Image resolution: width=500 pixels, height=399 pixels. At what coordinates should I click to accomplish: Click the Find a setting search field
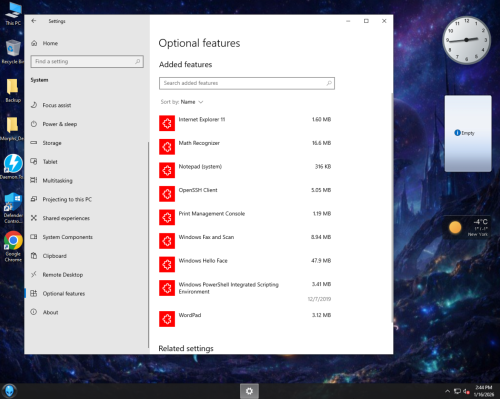coord(87,61)
